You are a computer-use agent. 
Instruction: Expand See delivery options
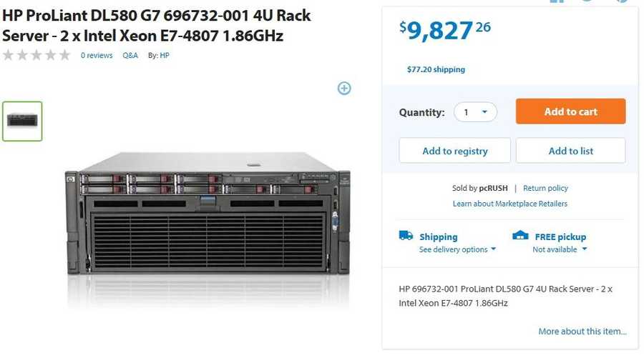tap(457, 249)
